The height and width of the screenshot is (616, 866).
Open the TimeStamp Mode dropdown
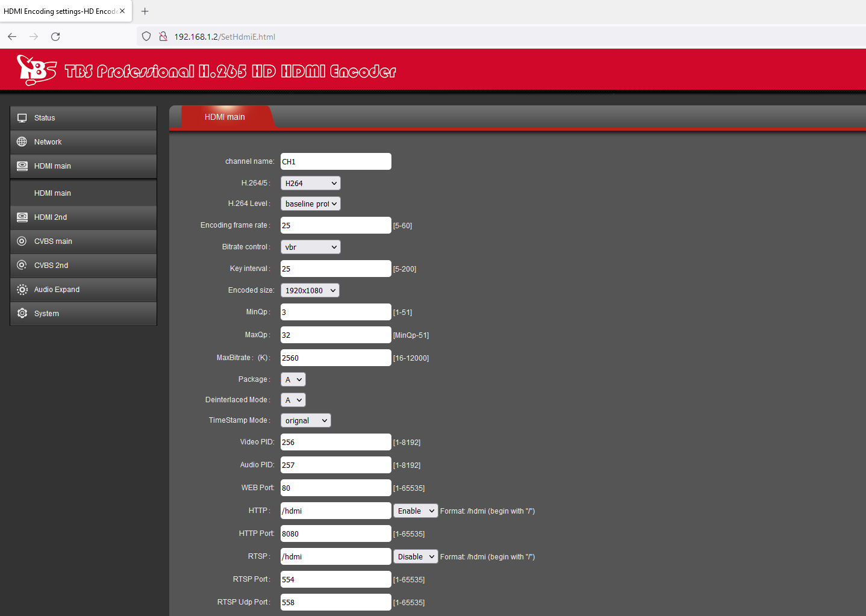point(306,420)
